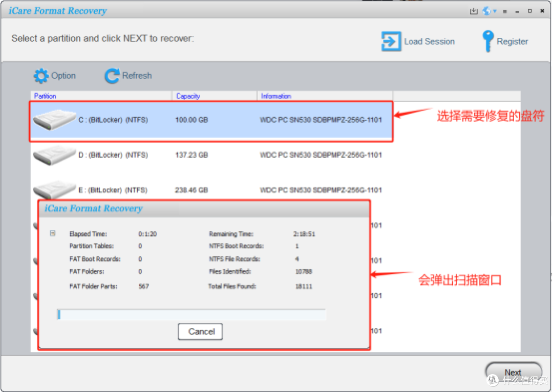Click the Load Session arrow icon
Image resolution: width=553 pixels, height=392 pixels.
pos(391,41)
